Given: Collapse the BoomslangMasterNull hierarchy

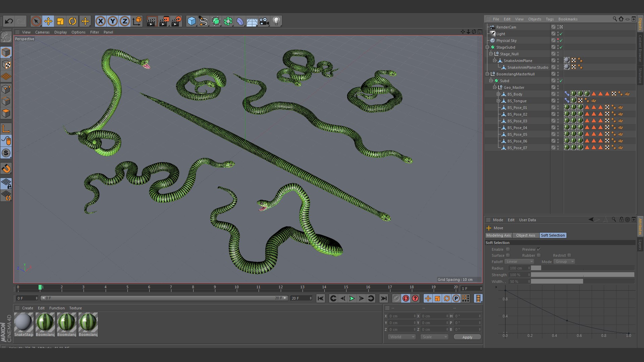Looking at the screenshot, I should (487, 74).
